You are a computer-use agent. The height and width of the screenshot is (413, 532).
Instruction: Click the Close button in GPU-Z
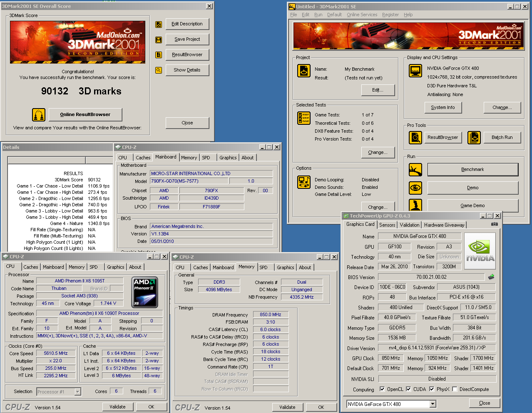click(485, 403)
